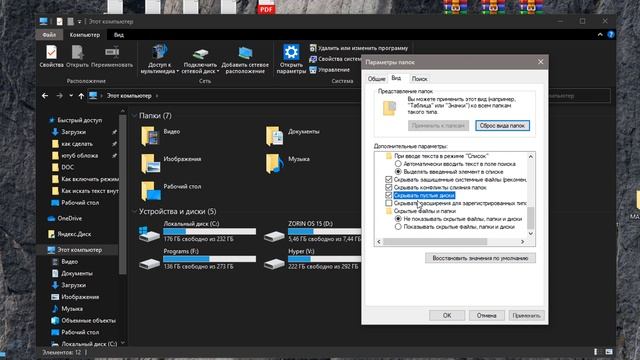Select the Локальный диск (C:) drive icon
640x360 pixels.
click(149, 234)
